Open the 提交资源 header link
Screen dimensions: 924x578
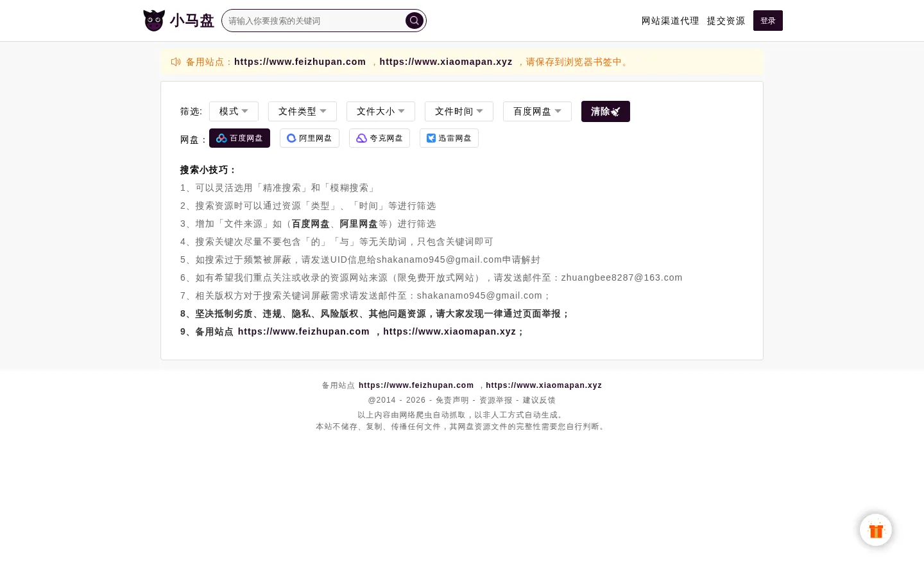[x=726, y=21]
